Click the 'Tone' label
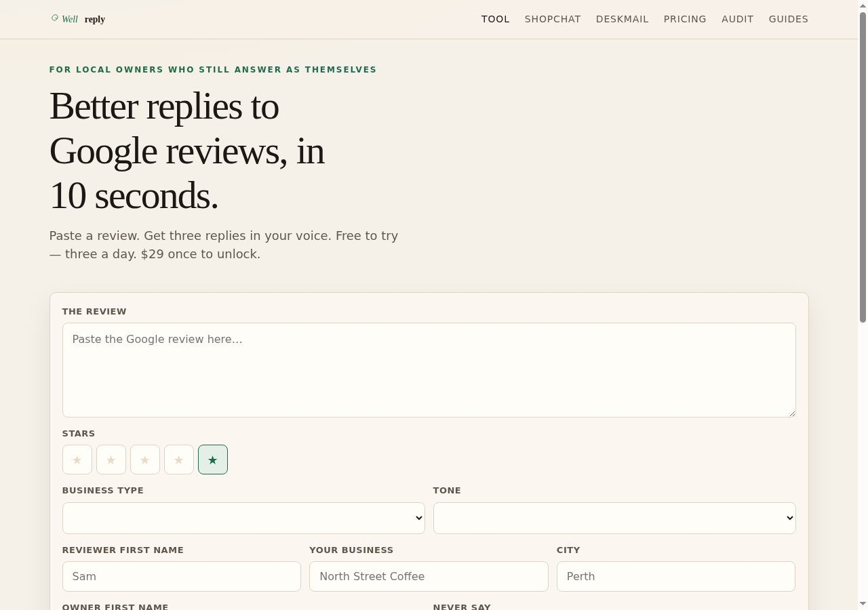The height and width of the screenshot is (610, 868). point(447,491)
